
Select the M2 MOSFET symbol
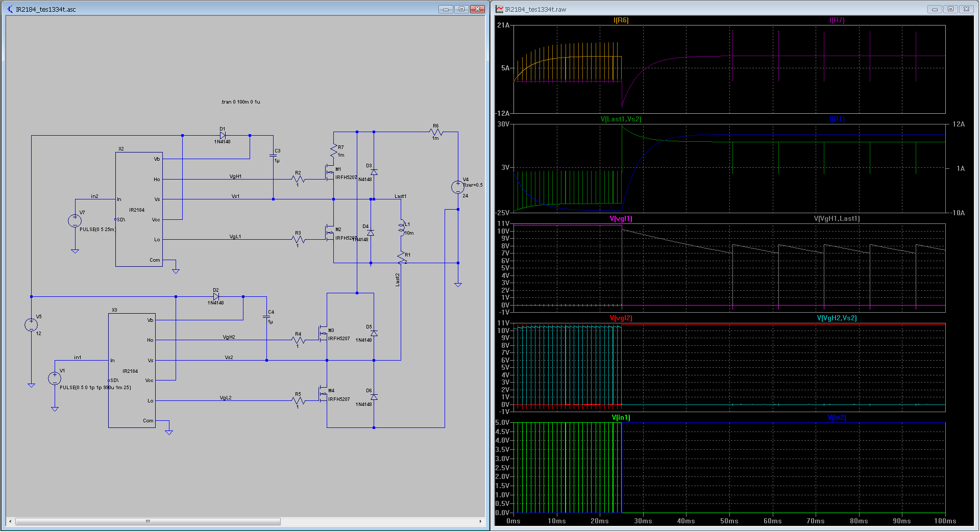click(330, 233)
